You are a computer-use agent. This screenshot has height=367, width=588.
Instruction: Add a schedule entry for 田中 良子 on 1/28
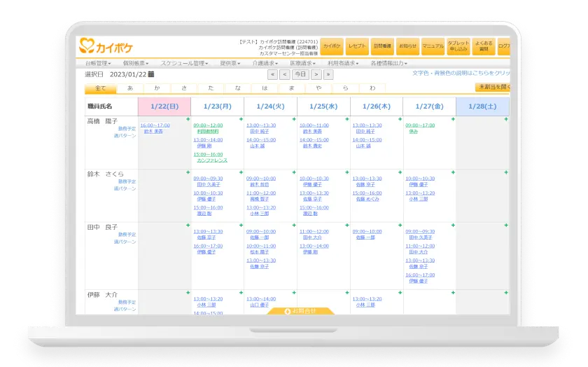(506, 226)
